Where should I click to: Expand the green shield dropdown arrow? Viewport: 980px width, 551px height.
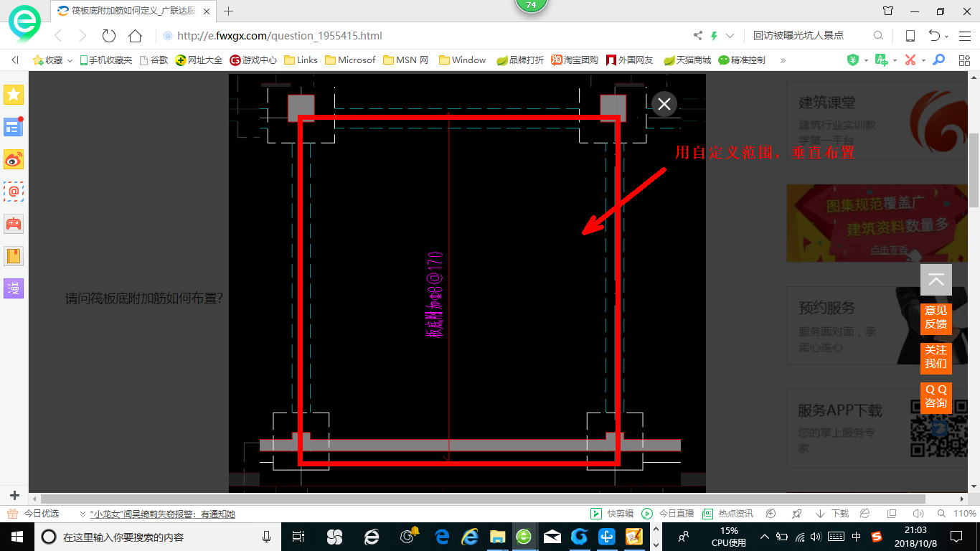pyautogui.click(x=866, y=61)
